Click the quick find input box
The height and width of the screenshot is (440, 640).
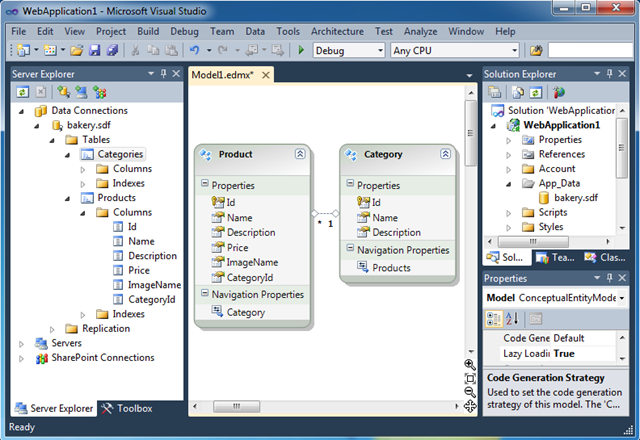click(590, 51)
